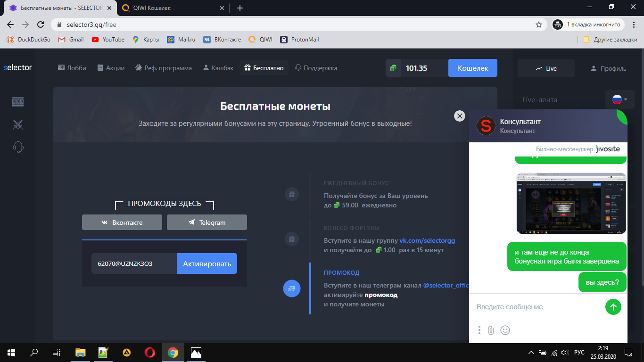Open the @selector_offic telegram link

tap(446, 286)
